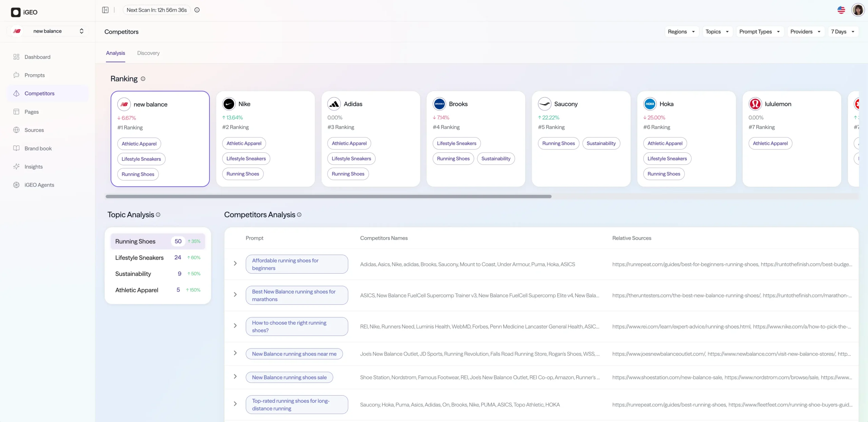The image size is (868, 422).
Task: Open the Insights sidebar item
Action: (33, 167)
